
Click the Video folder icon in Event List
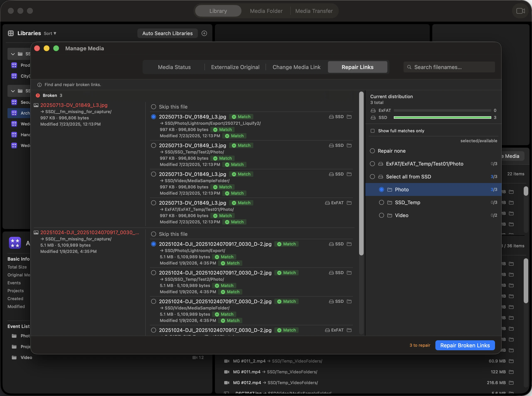14,357
